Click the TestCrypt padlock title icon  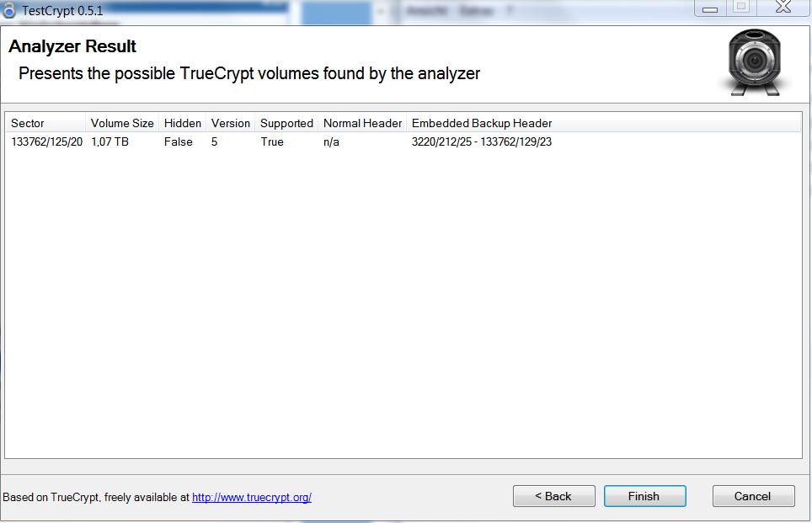click(x=8, y=10)
